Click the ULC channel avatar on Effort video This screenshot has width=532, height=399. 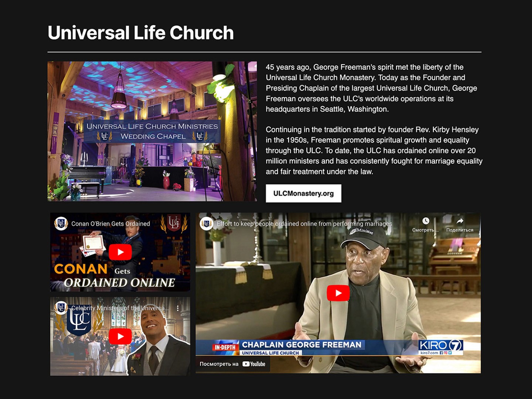207,224
